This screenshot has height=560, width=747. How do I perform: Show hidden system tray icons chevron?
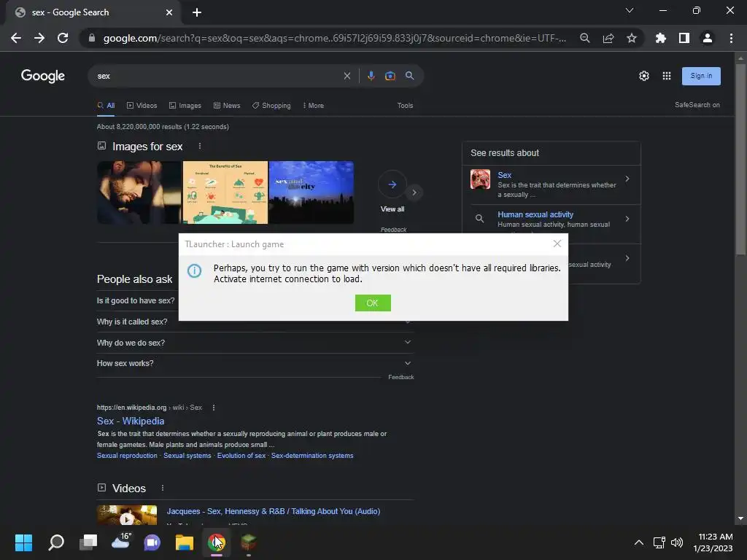[639, 542]
